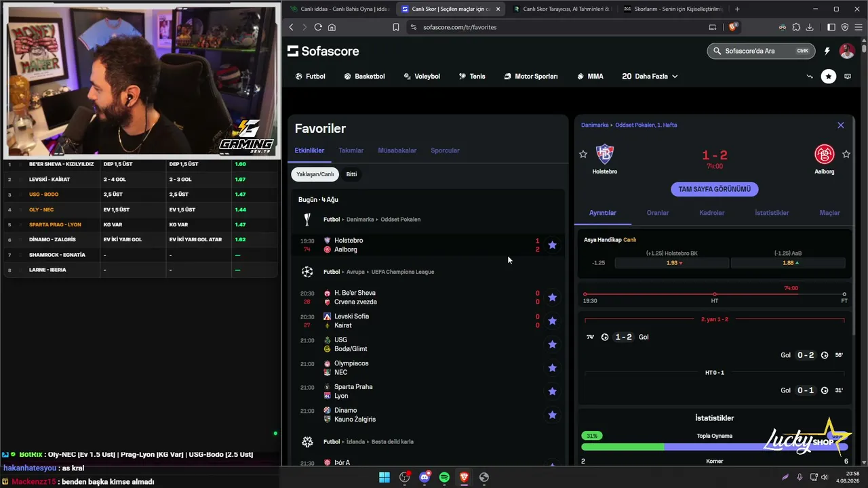Screen dimensions: 868x488
Task: Unfavorite the USG vs Bodø/Glimt star
Action: pyautogui.click(x=552, y=344)
